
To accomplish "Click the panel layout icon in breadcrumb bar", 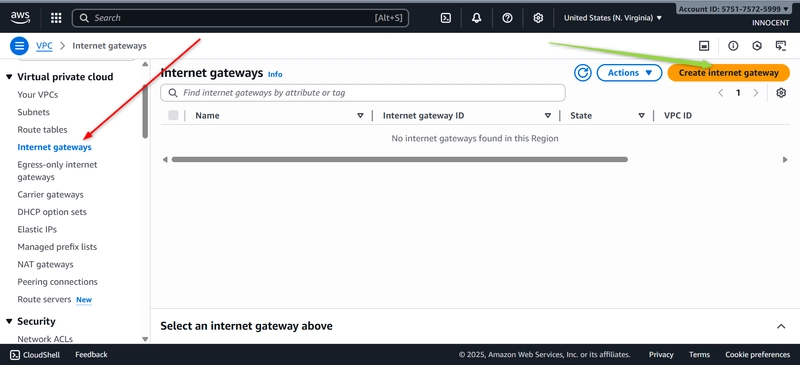I will (x=704, y=46).
